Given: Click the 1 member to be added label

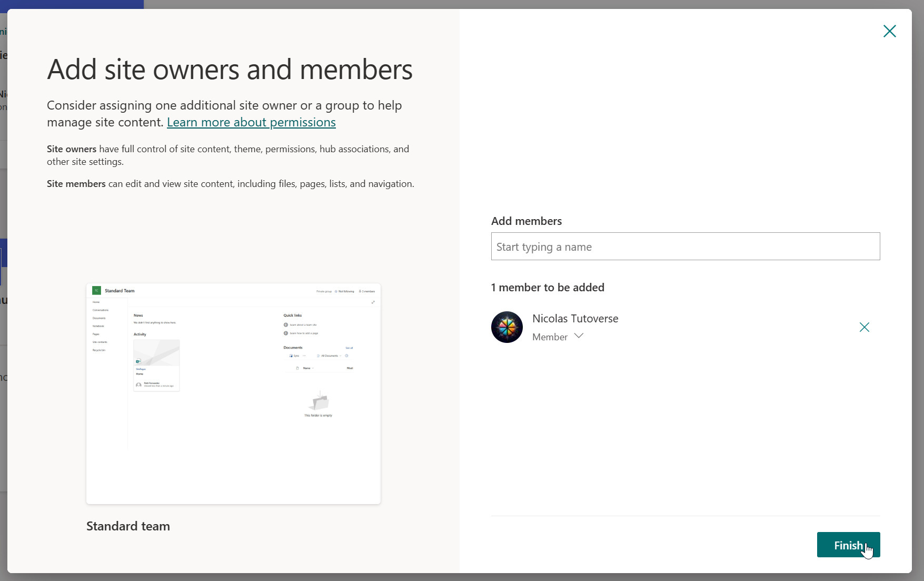Looking at the screenshot, I should [548, 288].
